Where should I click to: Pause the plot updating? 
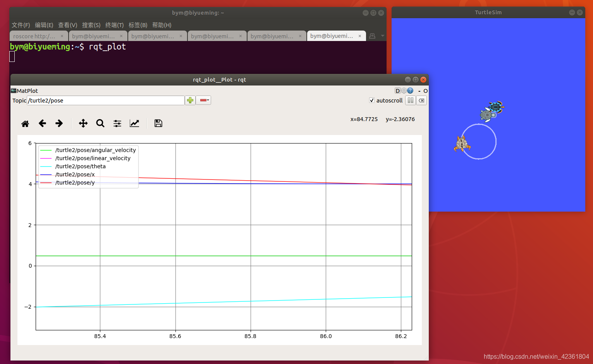411,101
